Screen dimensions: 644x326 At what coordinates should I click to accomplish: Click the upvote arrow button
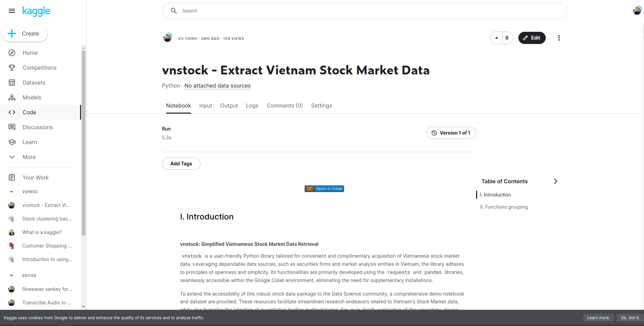(496, 38)
